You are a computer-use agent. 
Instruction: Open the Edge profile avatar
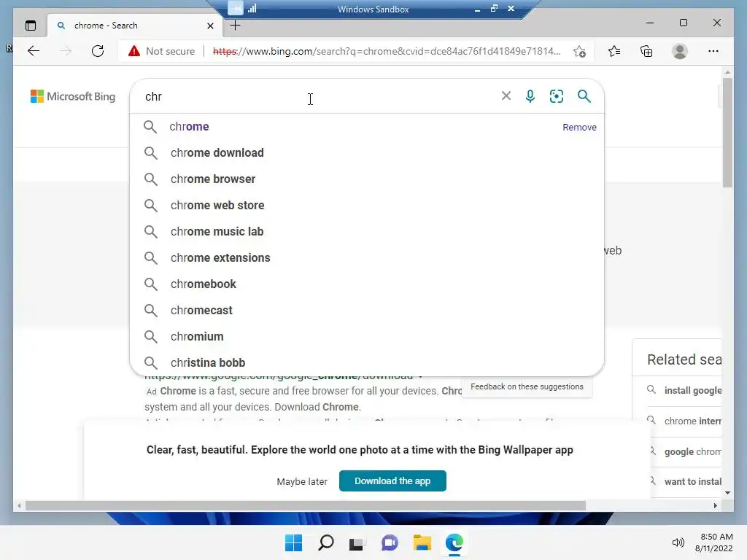(680, 51)
